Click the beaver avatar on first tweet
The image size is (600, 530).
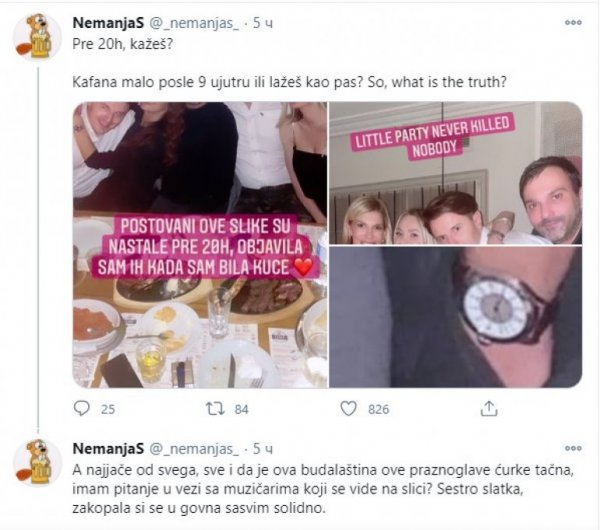37,37
